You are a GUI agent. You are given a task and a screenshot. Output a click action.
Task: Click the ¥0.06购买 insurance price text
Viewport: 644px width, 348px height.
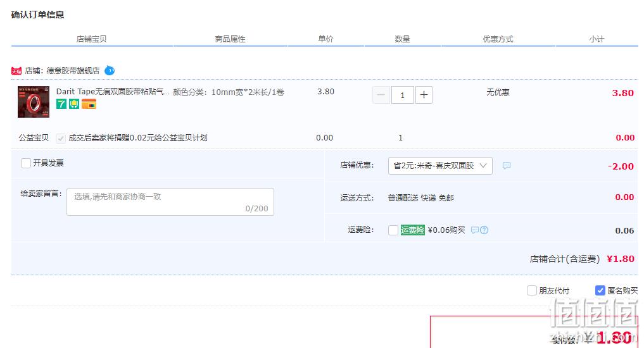click(446, 230)
